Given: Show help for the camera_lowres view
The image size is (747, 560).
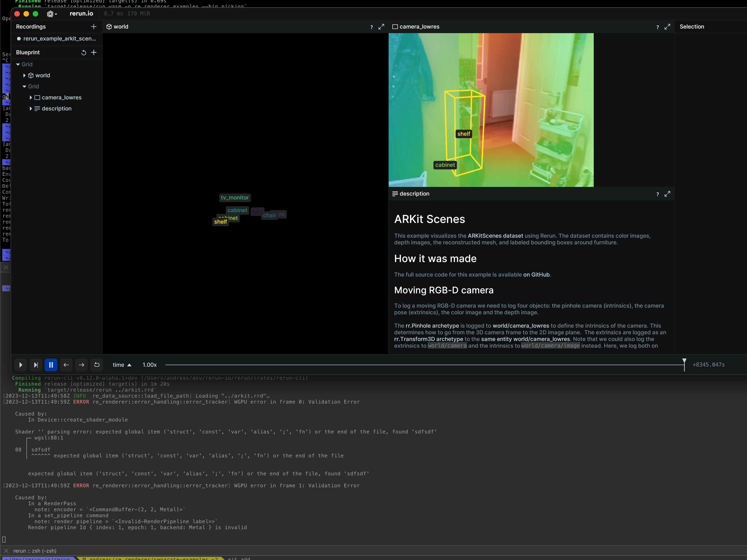Looking at the screenshot, I should (657, 27).
